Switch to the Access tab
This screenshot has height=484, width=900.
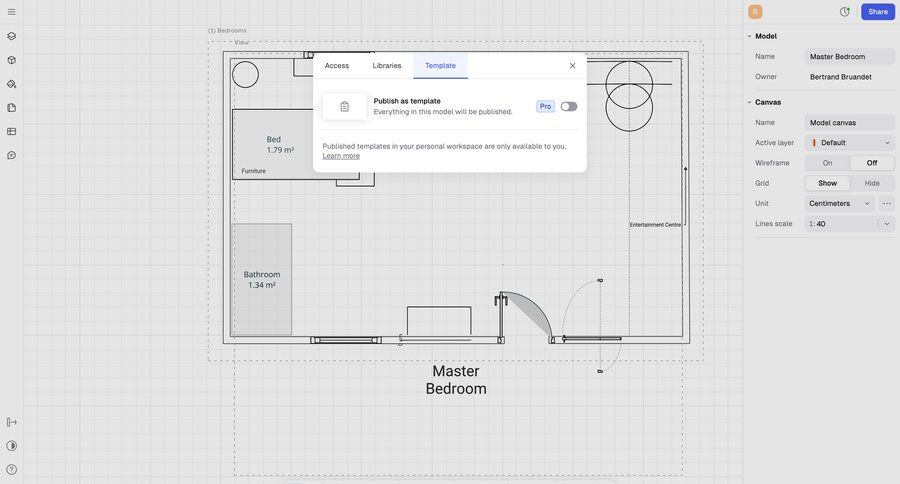click(337, 65)
